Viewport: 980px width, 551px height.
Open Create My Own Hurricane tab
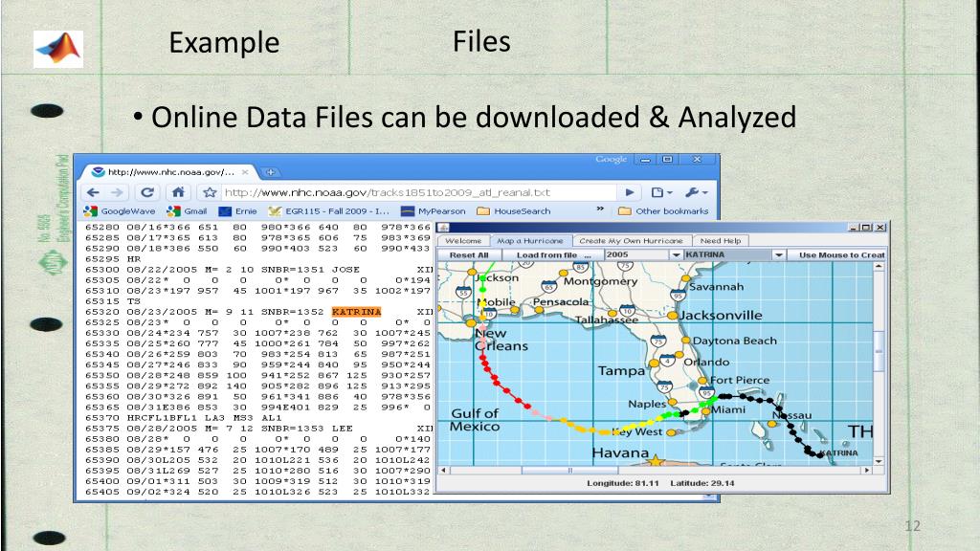[x=632, y=240]
